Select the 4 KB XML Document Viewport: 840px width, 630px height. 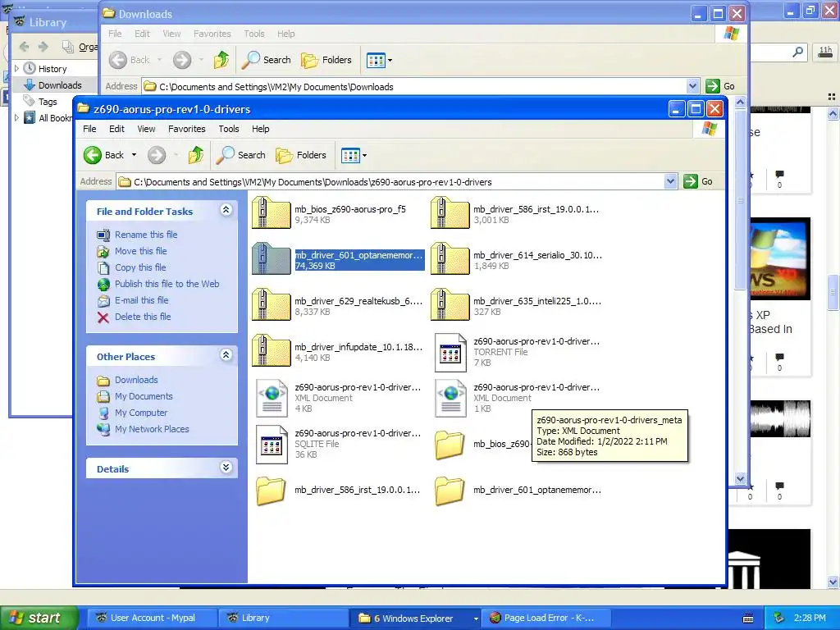pyautogui.click(x=339, y=398)
